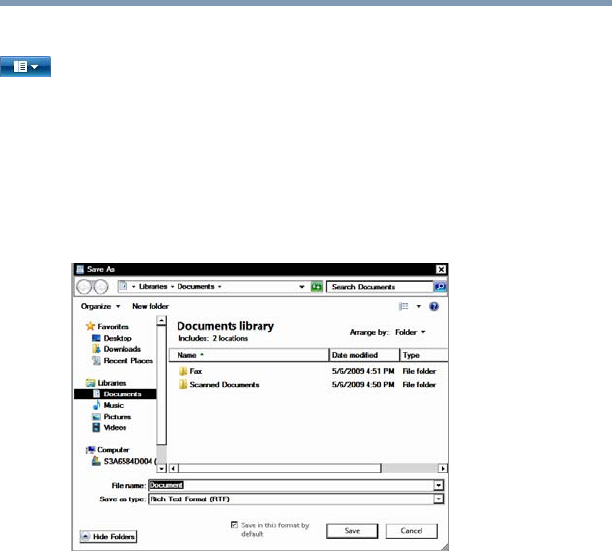
Task: Click Hide Folders button
Action: [x=107, y=537]
